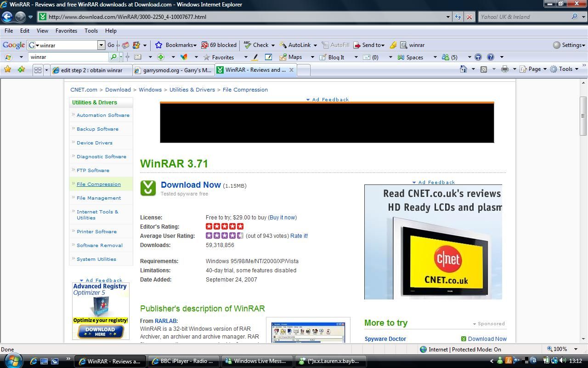The width and height of the screenshot is (588, 368).
Task: Click the Windows 95/98/Me/NT/2000/XP/Vista requirements text
Action: (252, 261)
